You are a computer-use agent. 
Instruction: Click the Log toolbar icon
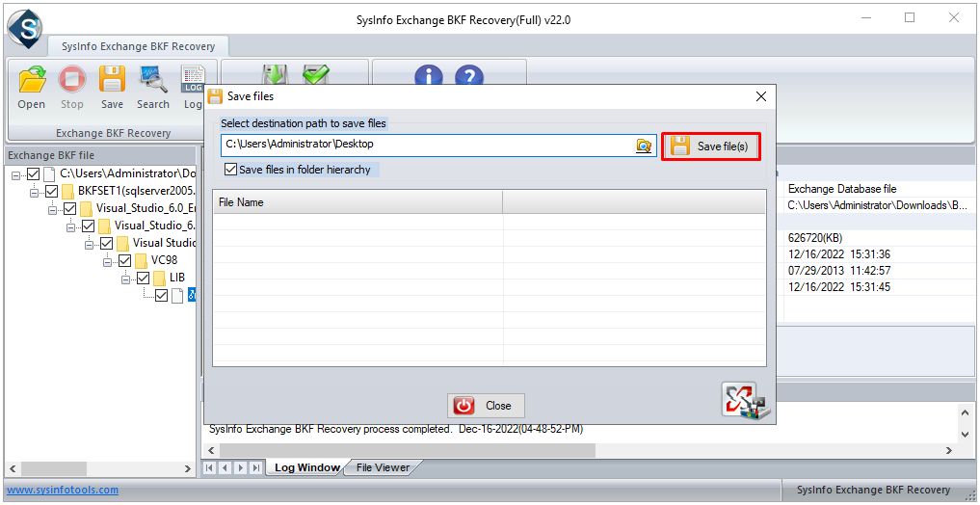(193, 80)
